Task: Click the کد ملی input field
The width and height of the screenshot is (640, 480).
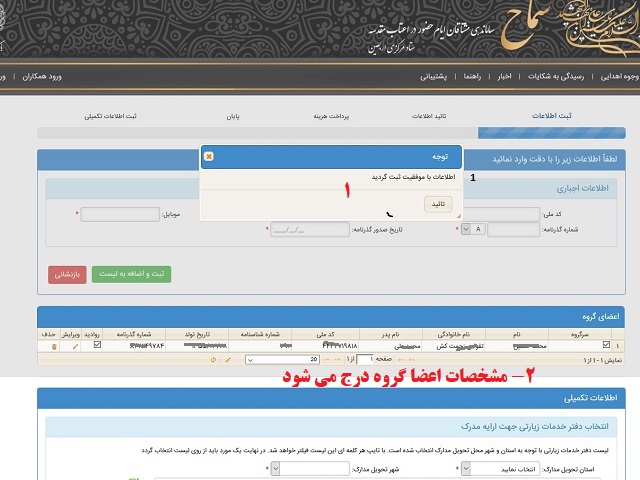Action: coord(502,214)
